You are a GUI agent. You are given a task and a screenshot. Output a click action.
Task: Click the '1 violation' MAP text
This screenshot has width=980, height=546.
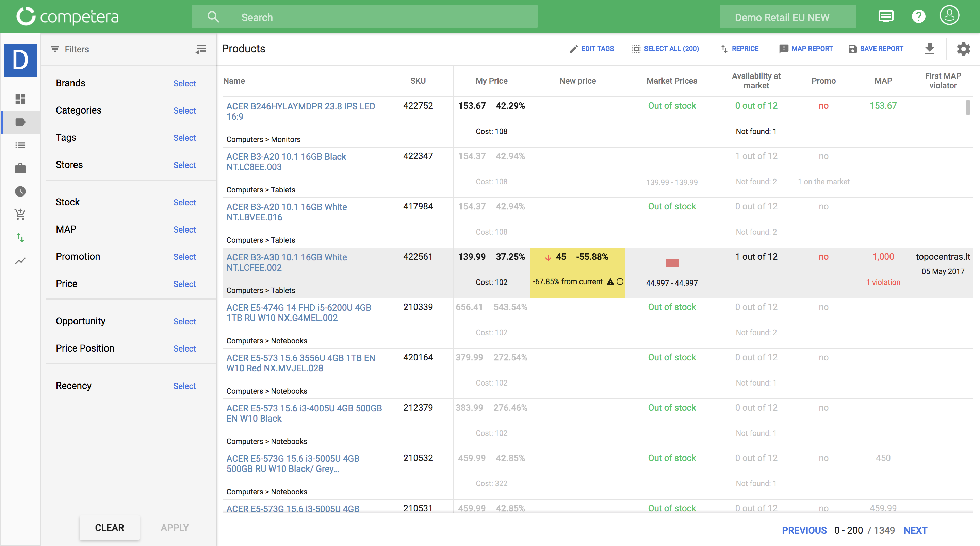[x=883, y=282]
